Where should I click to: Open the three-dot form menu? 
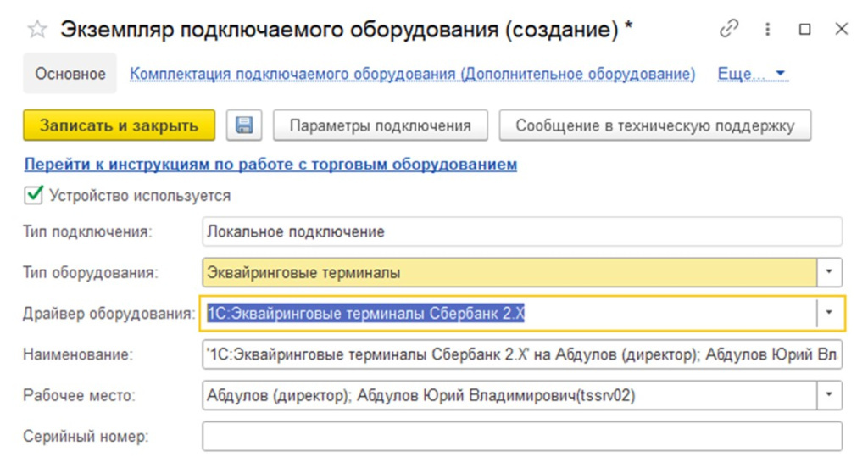click(x=767, y=29)
